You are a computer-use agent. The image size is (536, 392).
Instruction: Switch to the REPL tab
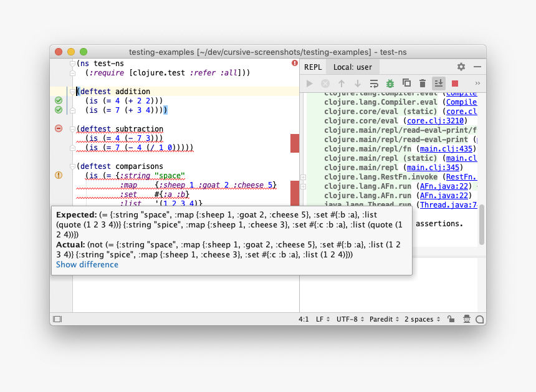tap(313, 66)
